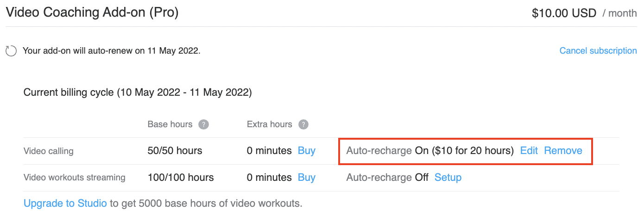Click the Auto-recharge Off status text
The image size is (644, 222).
[387, 178]
